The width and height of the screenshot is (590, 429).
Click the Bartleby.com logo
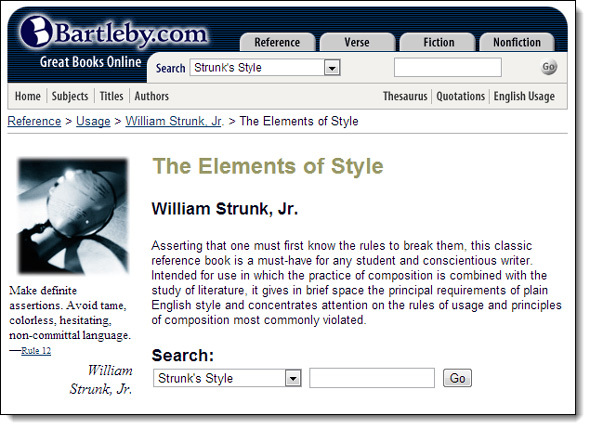click(x=114, y=33)
